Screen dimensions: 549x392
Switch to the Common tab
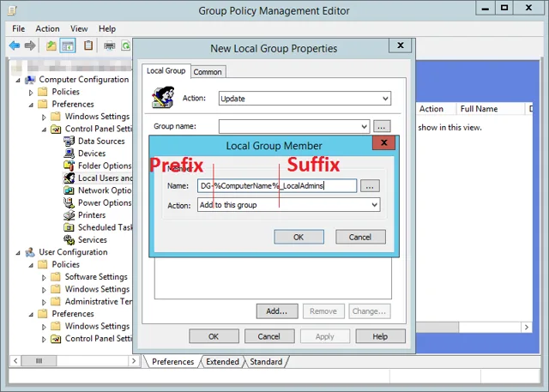(x=208, y=72)
